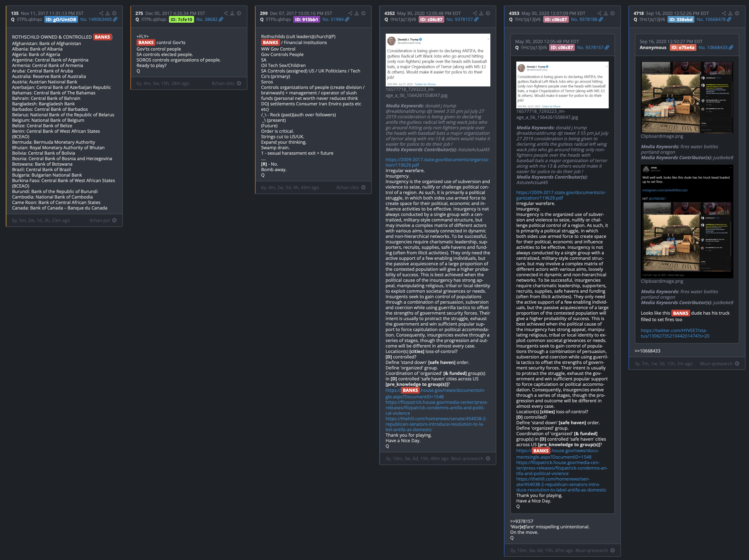Click the purple ID: 913bb1 badge

click(x=306, y=20)
